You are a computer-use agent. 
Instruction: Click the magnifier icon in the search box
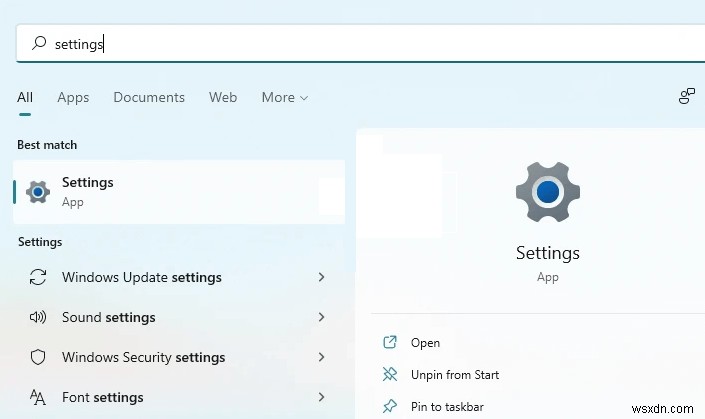tap(39, 43)
